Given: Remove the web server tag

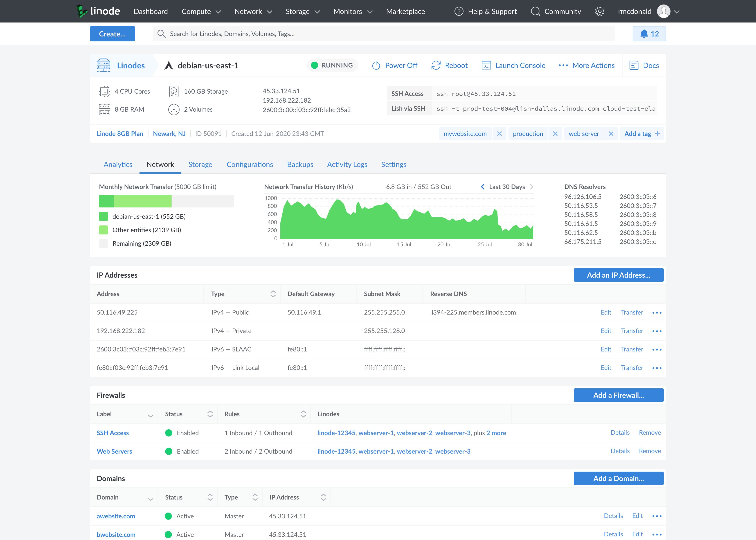Looking at the screenshot, I should click(611, 134).
